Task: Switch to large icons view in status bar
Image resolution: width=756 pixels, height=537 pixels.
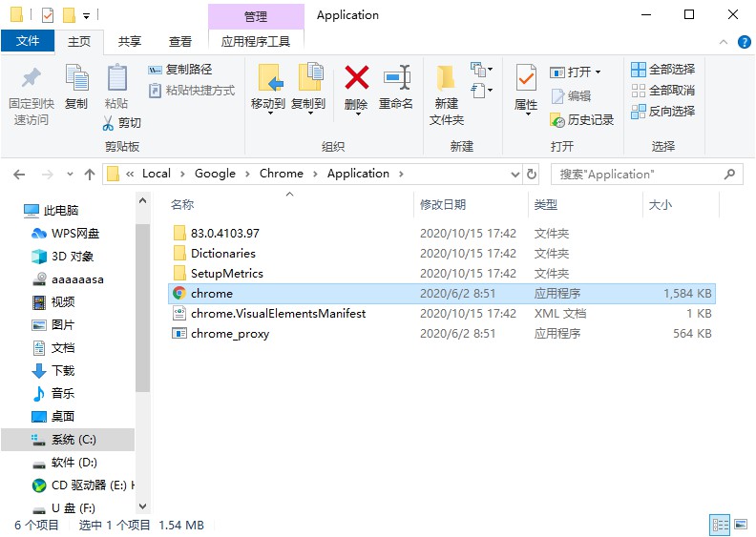Action: pos(740,526)
